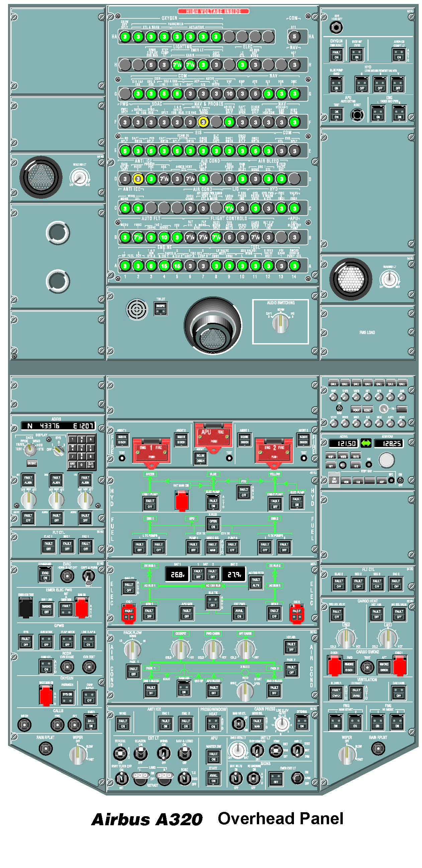Click the radio frequency transfer green arrow

366,443
